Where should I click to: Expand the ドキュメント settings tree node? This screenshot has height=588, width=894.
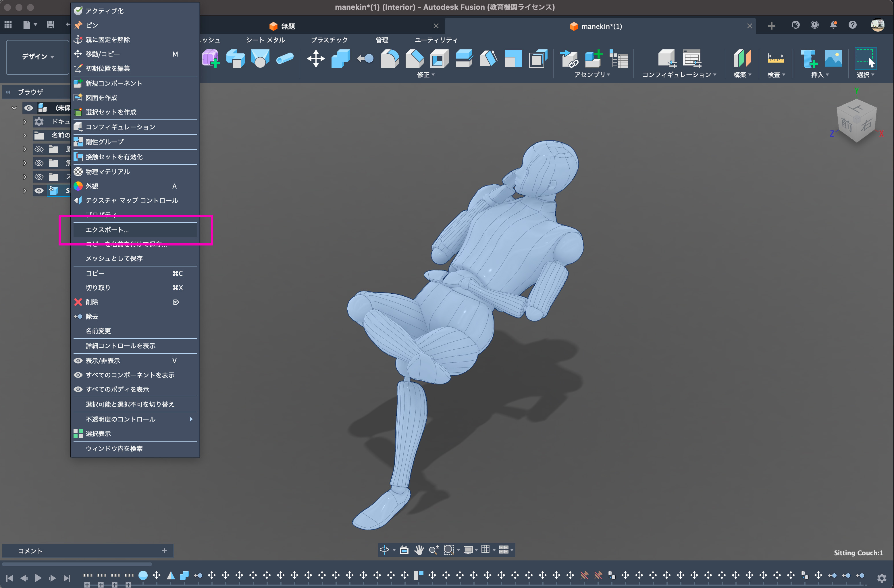pos(24,122)
